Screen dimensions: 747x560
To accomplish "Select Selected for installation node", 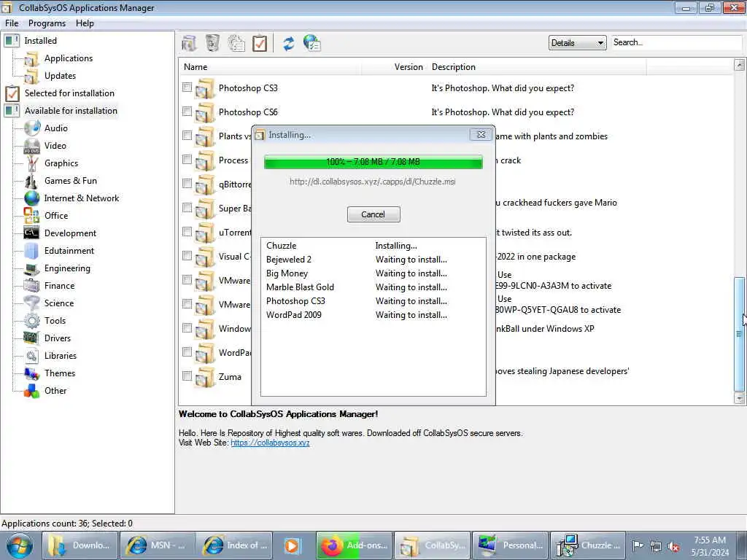I will tap(69, 93).
